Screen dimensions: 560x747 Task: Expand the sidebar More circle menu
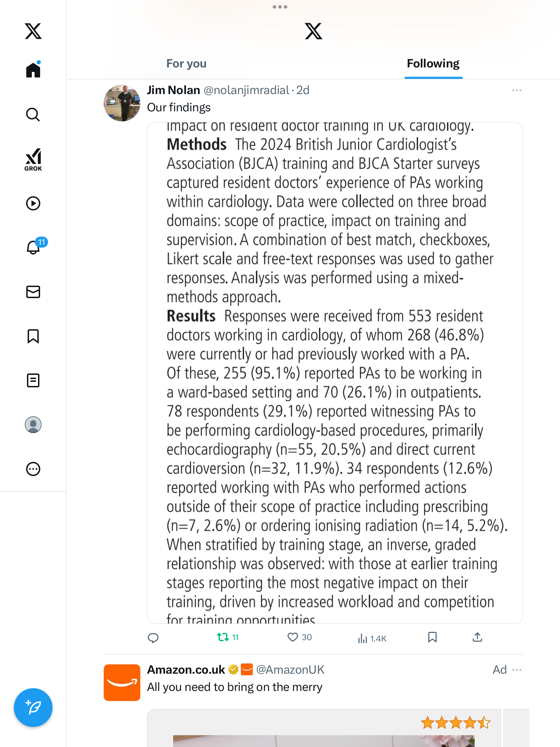33,469
